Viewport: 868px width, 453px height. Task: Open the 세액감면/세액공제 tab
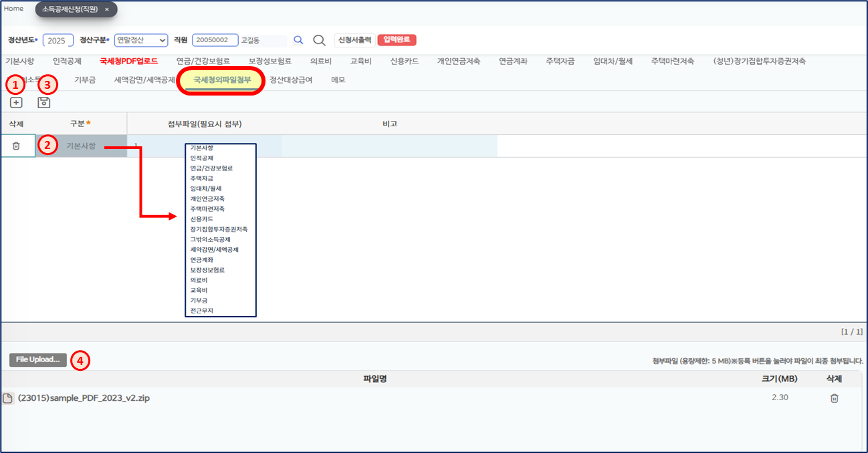pyautogui.click(x=144, y=80)
